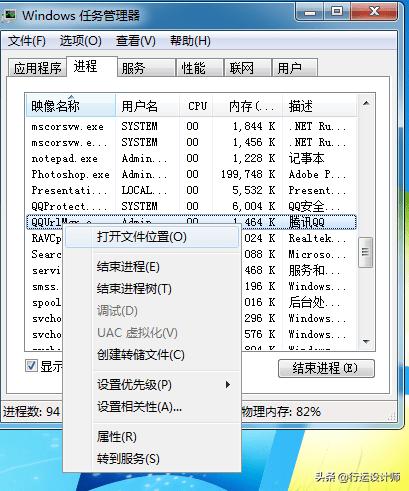Viewport: 409px width, 491px height.
Task: Choose 属性(R) in context menu
Action: tap(152, 437)
